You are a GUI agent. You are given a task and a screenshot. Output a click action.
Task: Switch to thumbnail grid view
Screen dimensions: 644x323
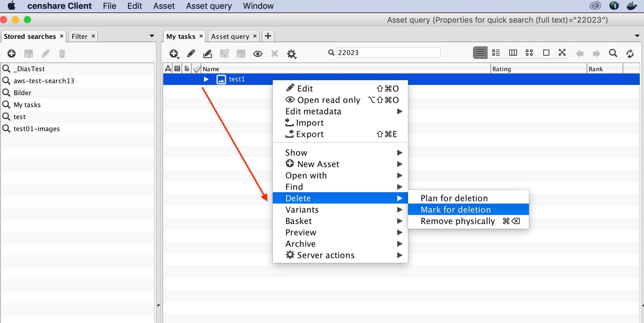pyautogui.click(x=529, y=53)
